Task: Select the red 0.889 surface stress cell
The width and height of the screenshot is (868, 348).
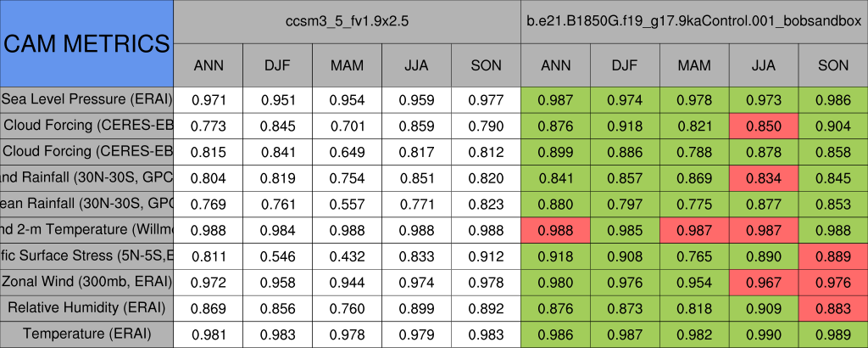Action: 833,255
